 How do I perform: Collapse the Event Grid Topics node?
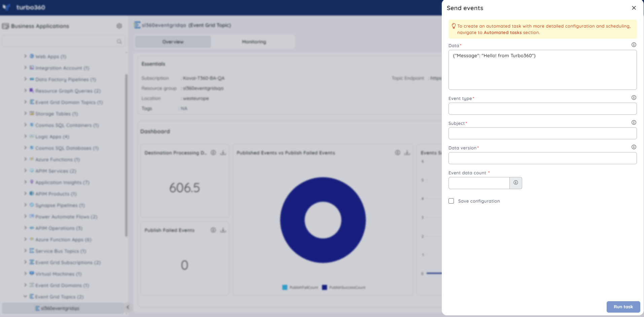point(25,296)
